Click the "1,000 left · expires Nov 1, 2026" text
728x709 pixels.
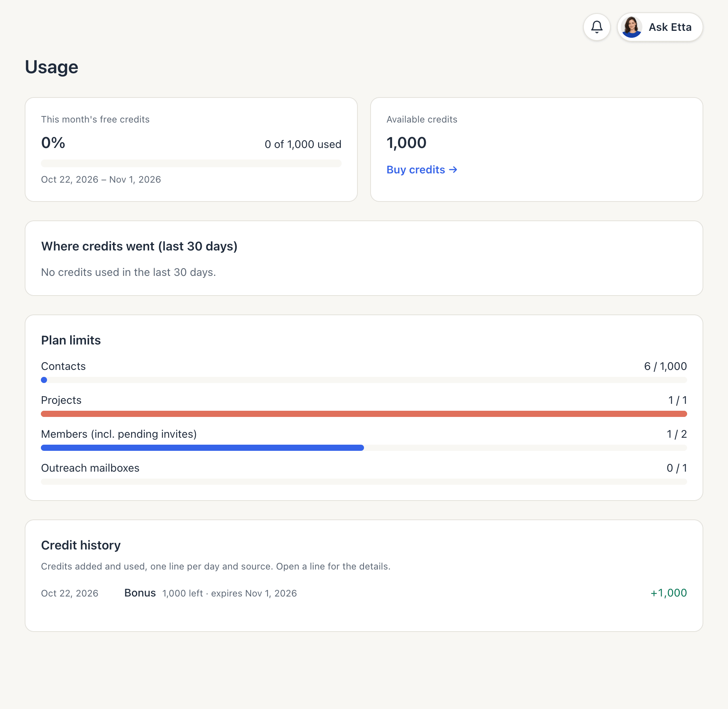point(229,593)
